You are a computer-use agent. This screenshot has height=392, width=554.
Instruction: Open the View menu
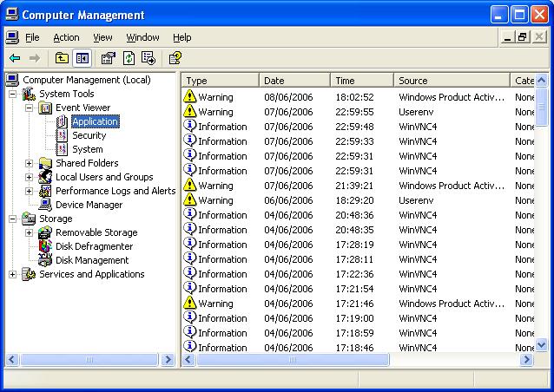point(103,37)
